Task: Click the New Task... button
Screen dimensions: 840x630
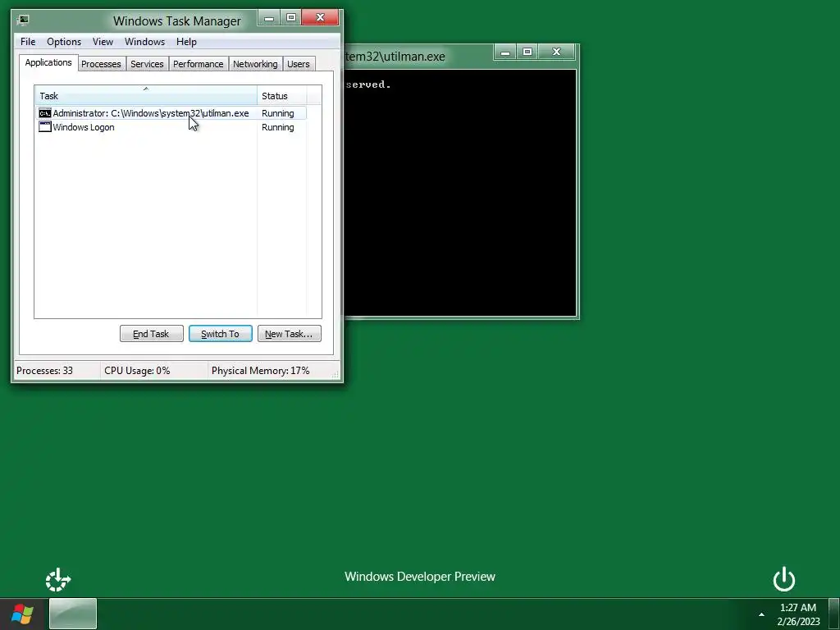Action: 290,334
